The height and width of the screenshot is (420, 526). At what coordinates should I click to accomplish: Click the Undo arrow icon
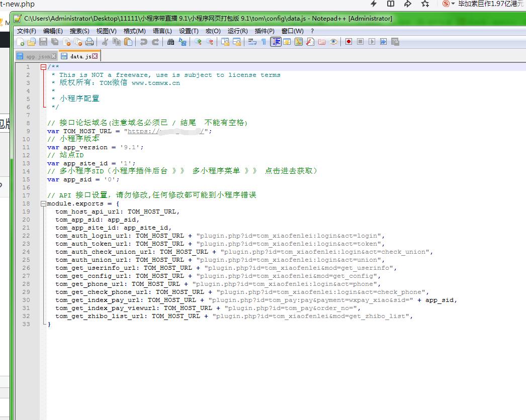tap(144, 42)
